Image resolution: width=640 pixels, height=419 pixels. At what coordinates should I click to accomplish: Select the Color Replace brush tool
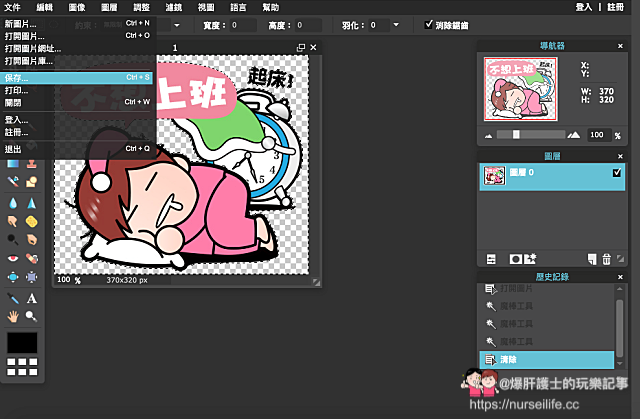[x=13, y=182]
